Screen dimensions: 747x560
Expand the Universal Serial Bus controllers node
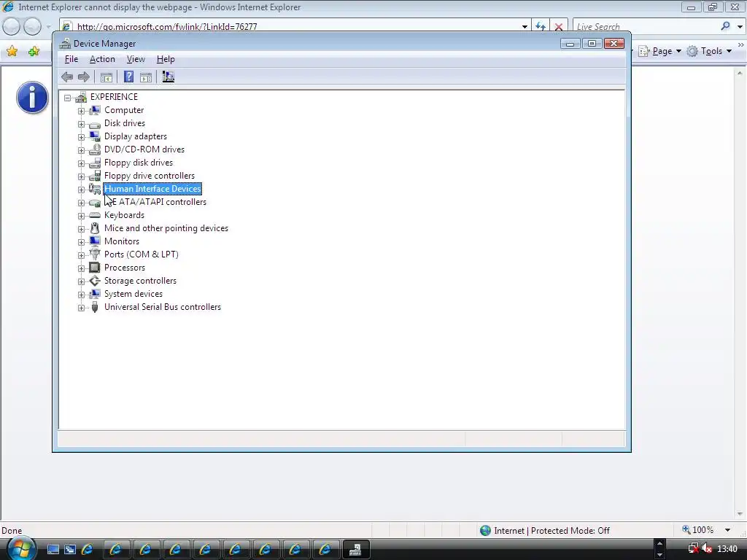81,308
